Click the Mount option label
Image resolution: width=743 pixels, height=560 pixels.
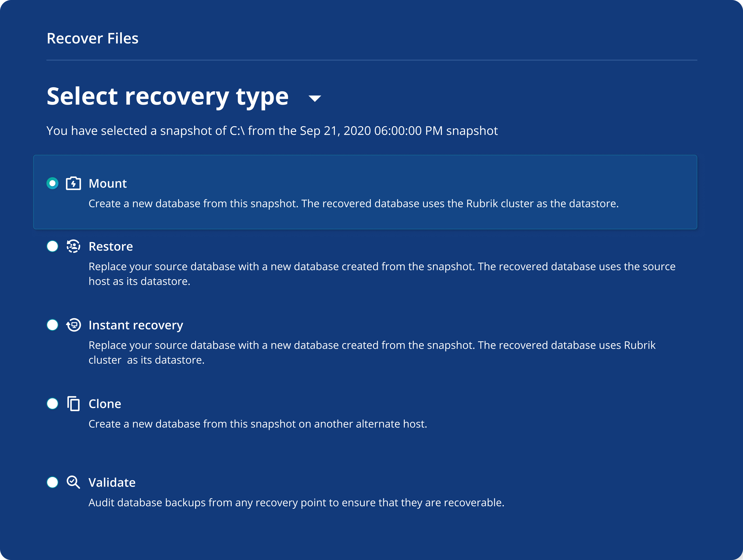pos(108,183)
